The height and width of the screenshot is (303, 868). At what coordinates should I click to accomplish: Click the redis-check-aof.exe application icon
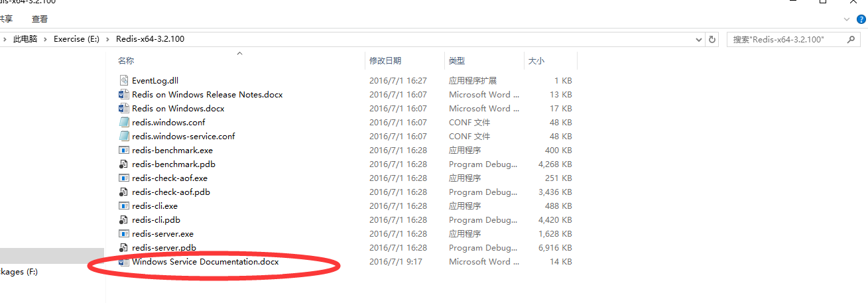coord(123,178)
